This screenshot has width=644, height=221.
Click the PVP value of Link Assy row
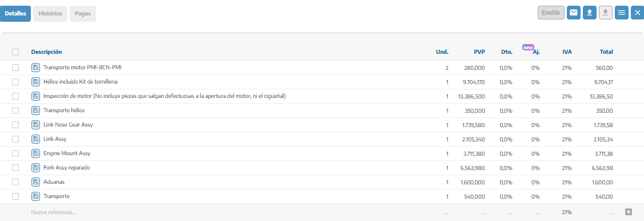473,139
